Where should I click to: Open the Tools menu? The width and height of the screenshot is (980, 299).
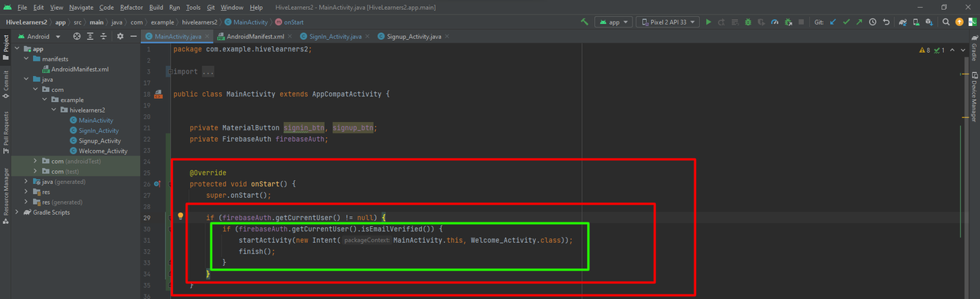click(193, 7)
